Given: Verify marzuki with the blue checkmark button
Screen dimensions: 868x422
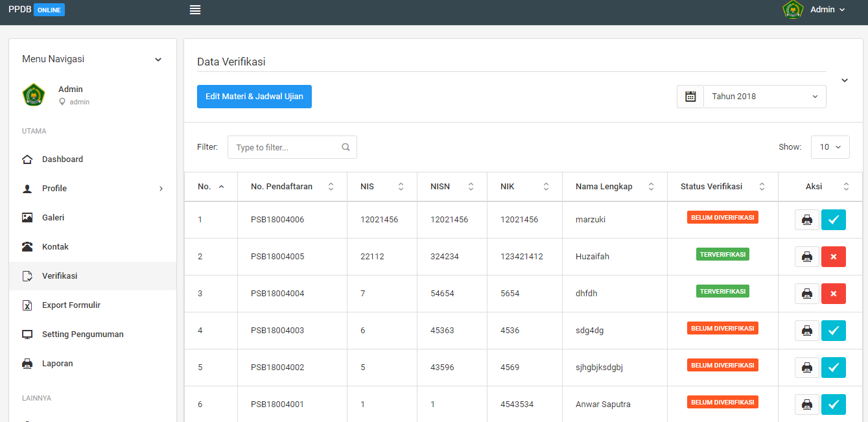Looking at the screenshot, I should point(833,220).
